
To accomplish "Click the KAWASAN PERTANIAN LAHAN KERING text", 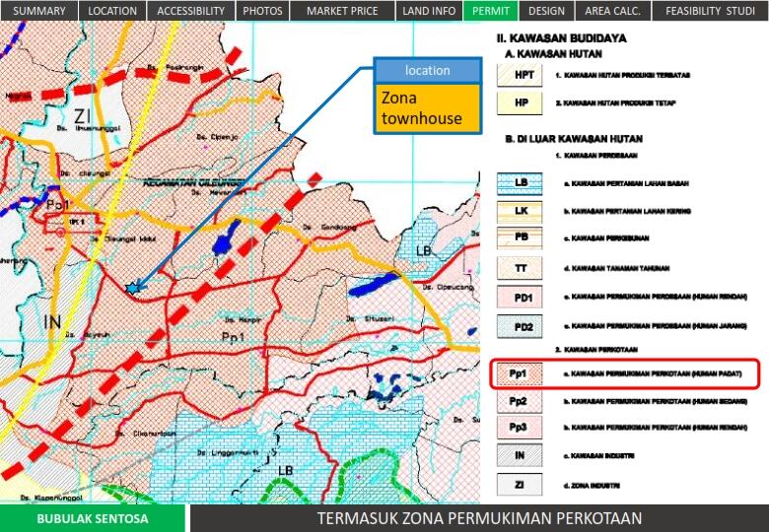I will click(x=631, y=211).
